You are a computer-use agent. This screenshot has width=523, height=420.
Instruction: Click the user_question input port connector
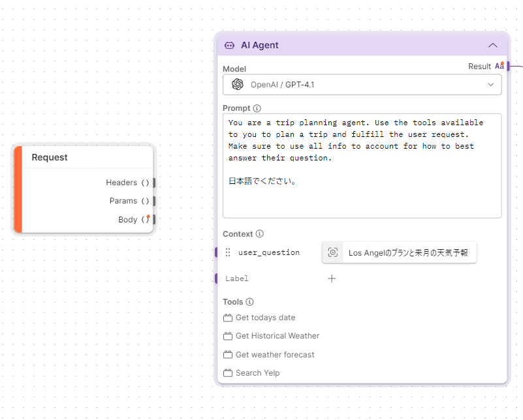pyautogui.click(x=216, y=252)
